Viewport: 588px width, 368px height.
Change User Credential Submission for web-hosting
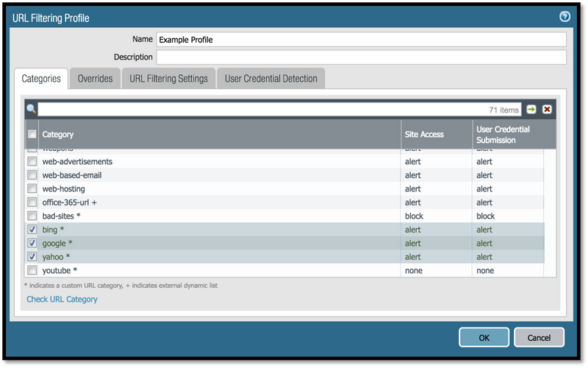tap(507, 188)
